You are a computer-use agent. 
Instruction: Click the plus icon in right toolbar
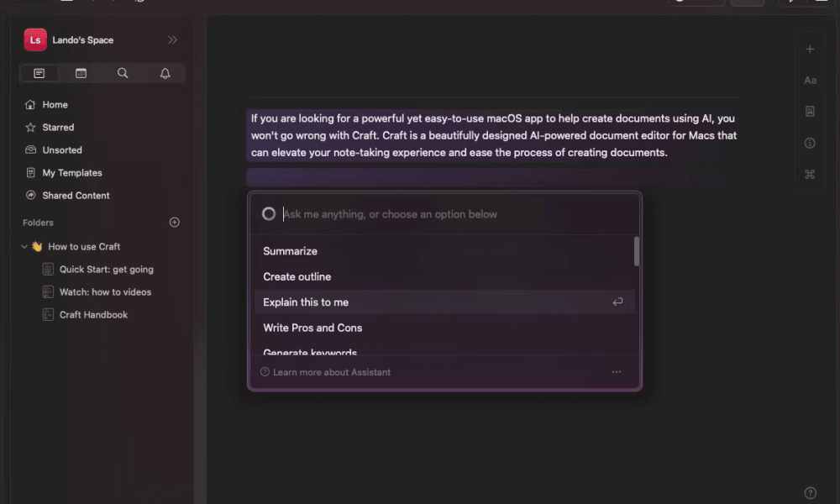point(810,50)
